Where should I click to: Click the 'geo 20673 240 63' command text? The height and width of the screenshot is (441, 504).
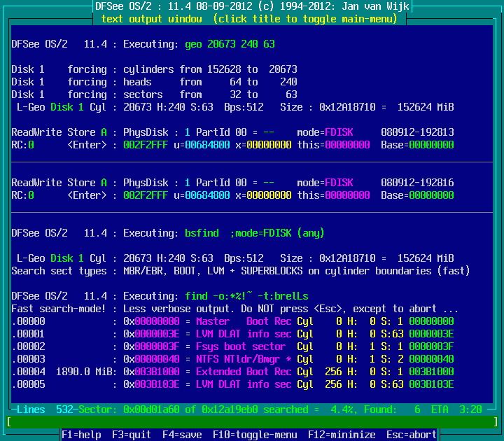(x=230, y=44)
